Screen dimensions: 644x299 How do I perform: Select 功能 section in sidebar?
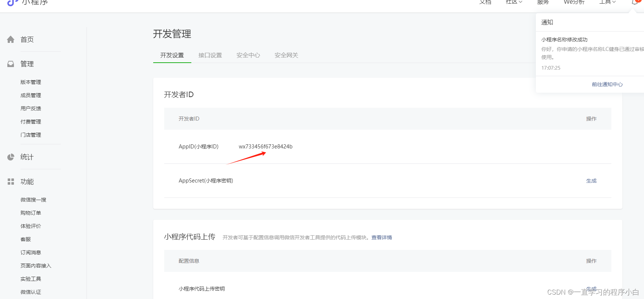click(x=27, y=182)
